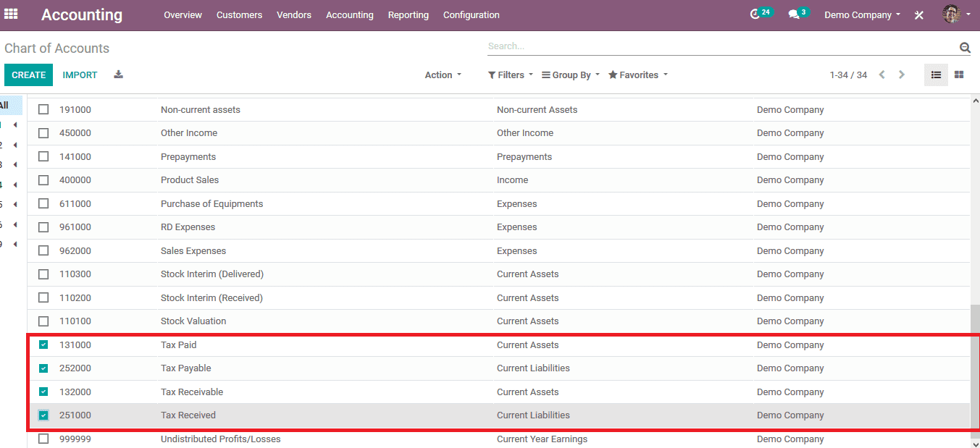
Task: Click the Search input field
Action: click(721, 46)
